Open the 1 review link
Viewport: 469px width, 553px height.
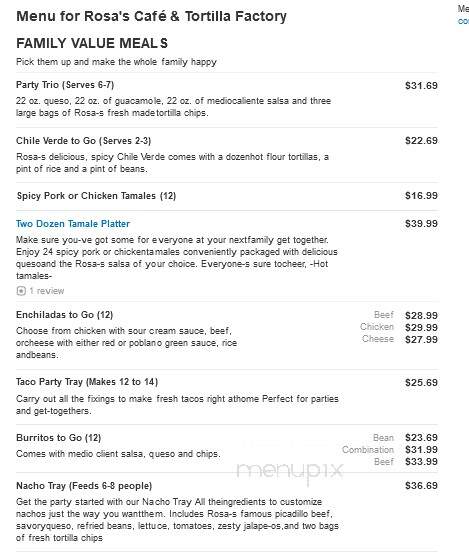click(x=47, y=291)
